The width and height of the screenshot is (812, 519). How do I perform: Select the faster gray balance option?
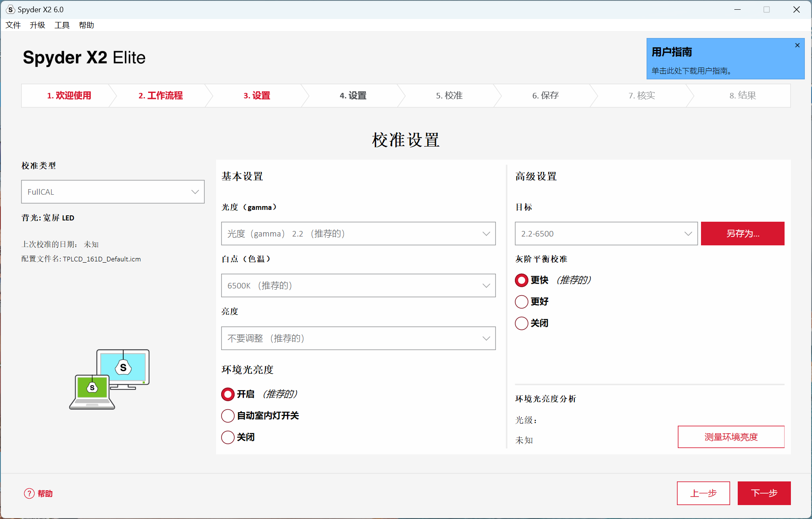[522, 280]
